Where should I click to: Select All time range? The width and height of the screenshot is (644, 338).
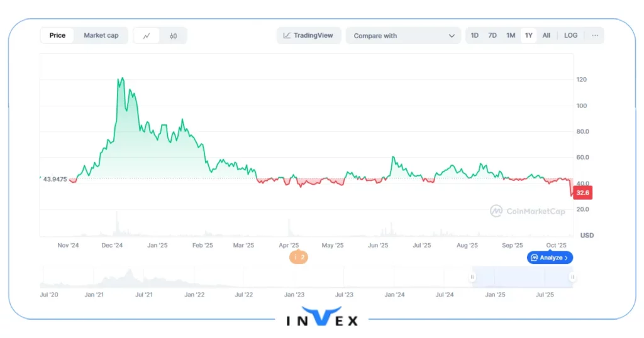pyautogui.click(x=547, y=36)
